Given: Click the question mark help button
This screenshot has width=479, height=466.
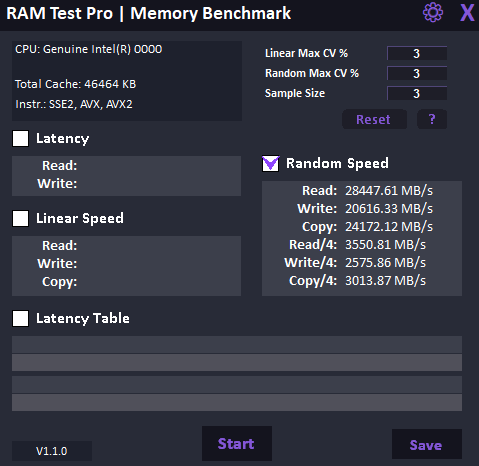Looking at the screenshot, I should 432,119.
